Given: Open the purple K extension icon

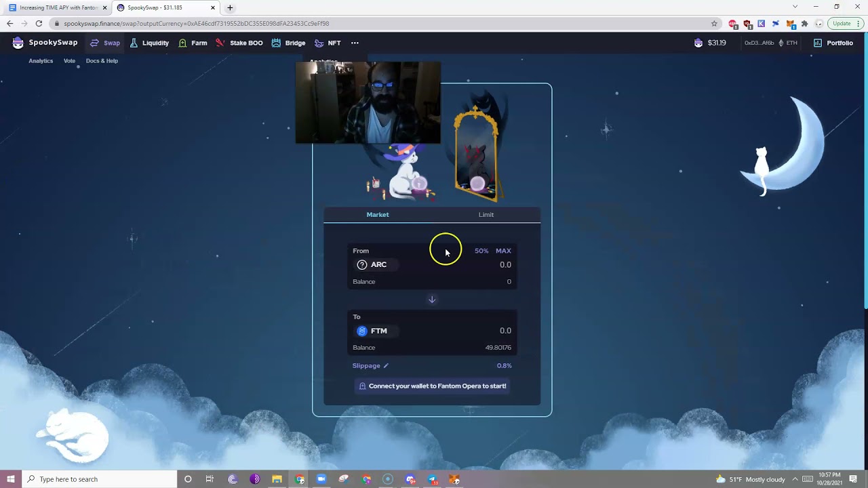Looking at the screenshot, I should tap(762, 24).
